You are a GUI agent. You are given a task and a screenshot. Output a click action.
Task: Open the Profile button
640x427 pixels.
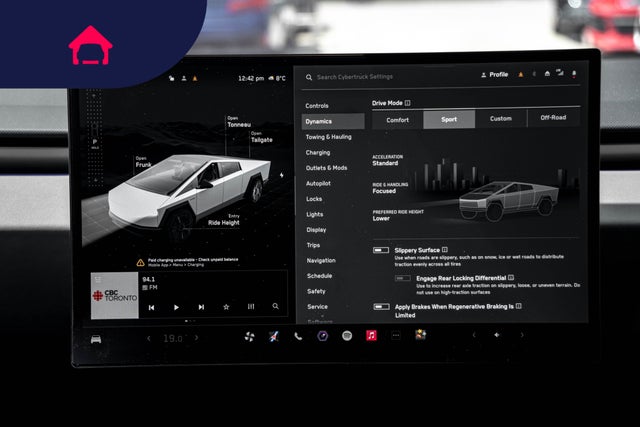495,75
